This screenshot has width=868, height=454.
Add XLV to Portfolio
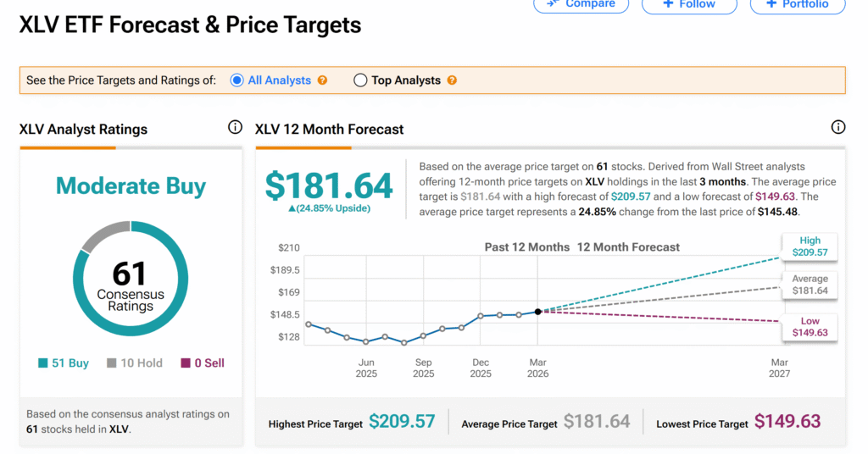pyautogui.click(x=798, y=4)
